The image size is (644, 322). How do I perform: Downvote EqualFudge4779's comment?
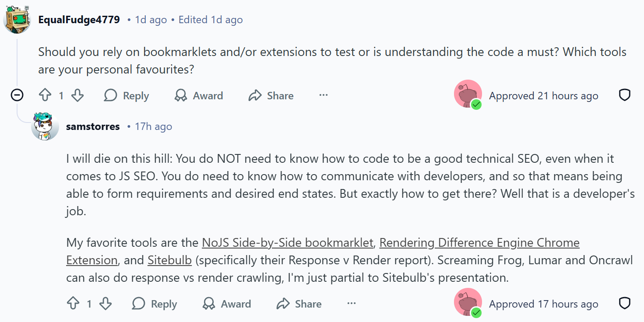(77, 95)
